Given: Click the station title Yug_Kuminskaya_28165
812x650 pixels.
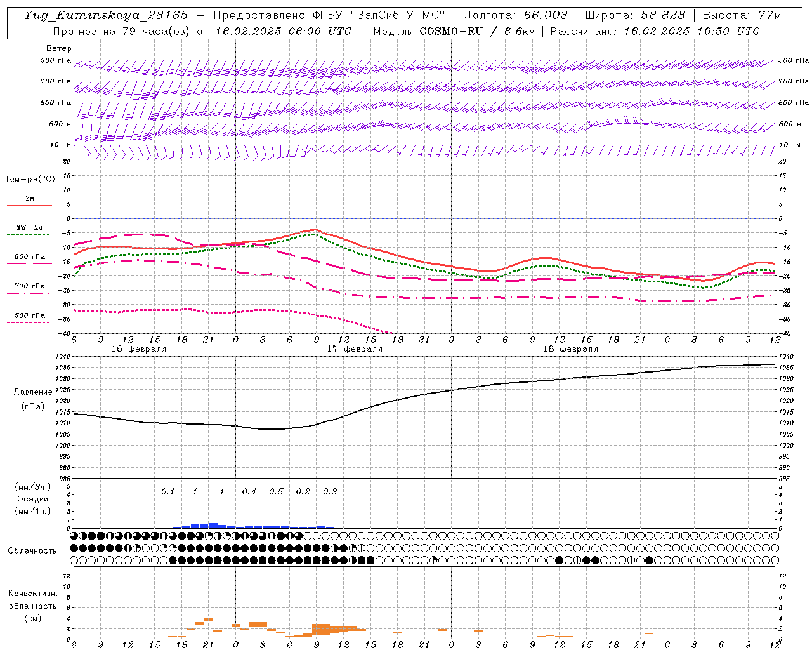Looking at the screenshot, I should (106, 15).
